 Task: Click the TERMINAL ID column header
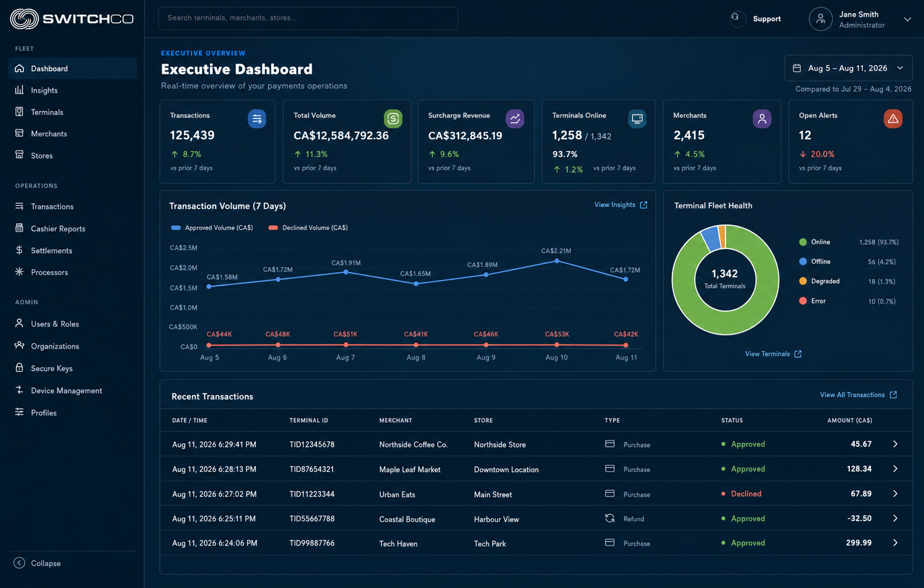309,421
